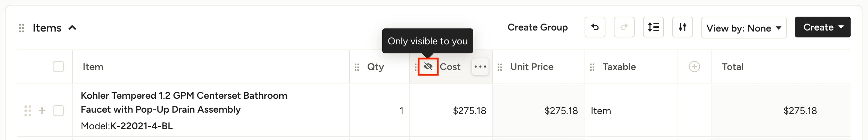Open the row height spacing options

click(x=653, y=27)
